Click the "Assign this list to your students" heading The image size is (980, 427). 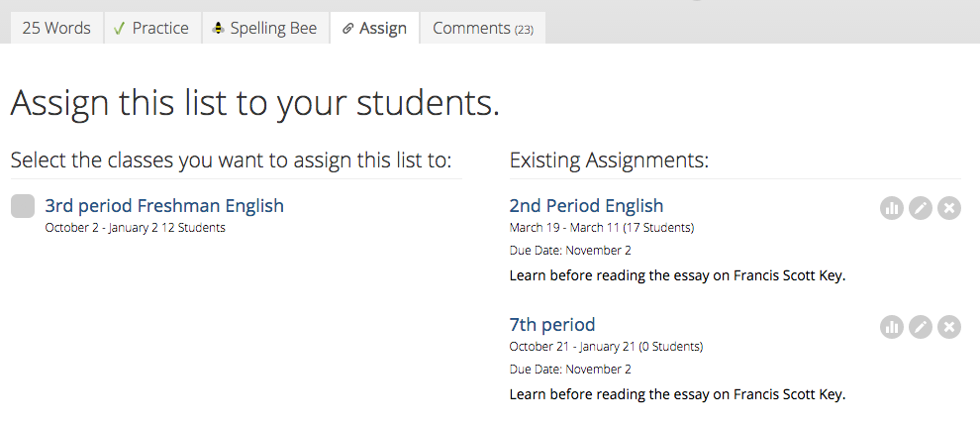coord(254,103)
